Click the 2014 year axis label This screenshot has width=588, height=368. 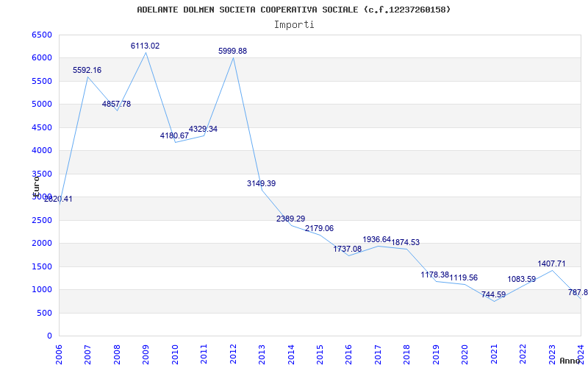pos(290,355)
